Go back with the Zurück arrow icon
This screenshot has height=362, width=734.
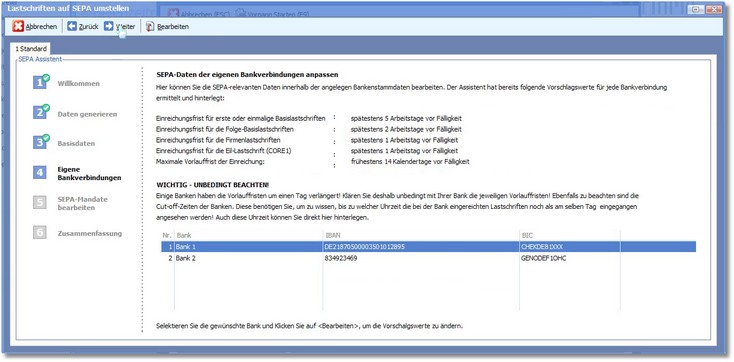(72, 26)
